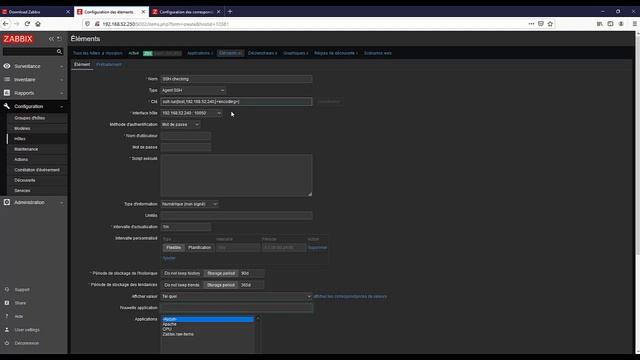
Task: Switch to the Prétraitement tab
Action: [x=109, y=64]
